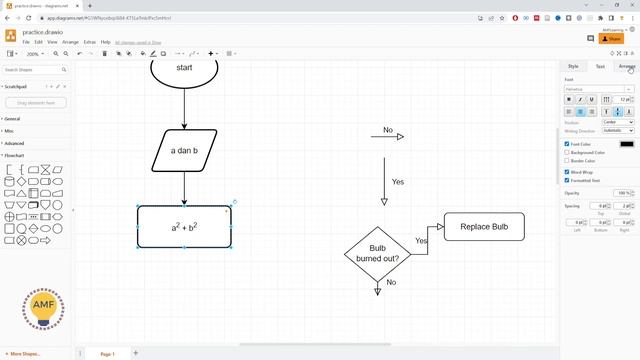Open the comments speech bubble icon
The image size is (640, 360).
(x=590, y=38)
